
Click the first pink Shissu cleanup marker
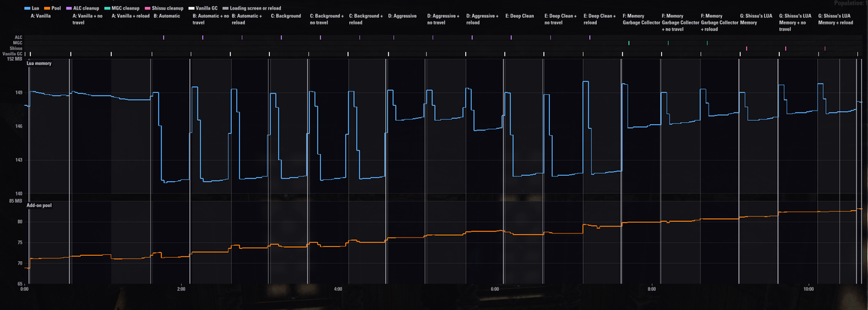[746, 48]
